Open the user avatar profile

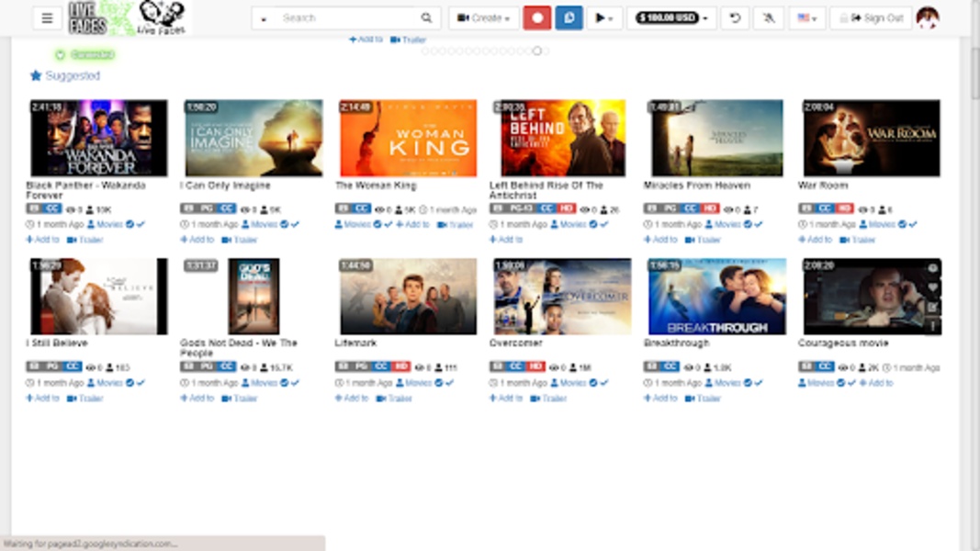[928, 18]
